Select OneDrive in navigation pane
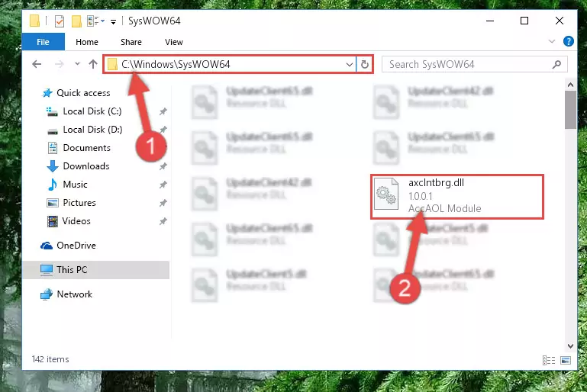Screen dimensions: 587x392 point(76,246)
